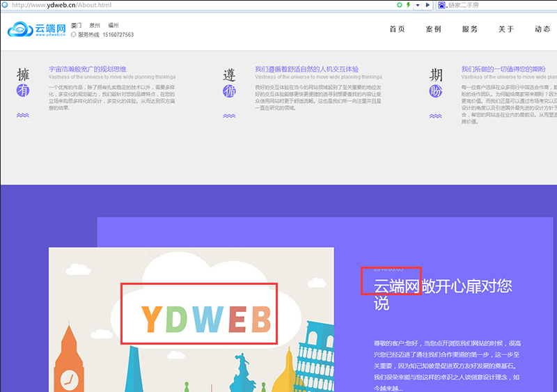Click the green refresh icon in address bar
Viewport: 557px width, 392px height.
pos(400,5)
